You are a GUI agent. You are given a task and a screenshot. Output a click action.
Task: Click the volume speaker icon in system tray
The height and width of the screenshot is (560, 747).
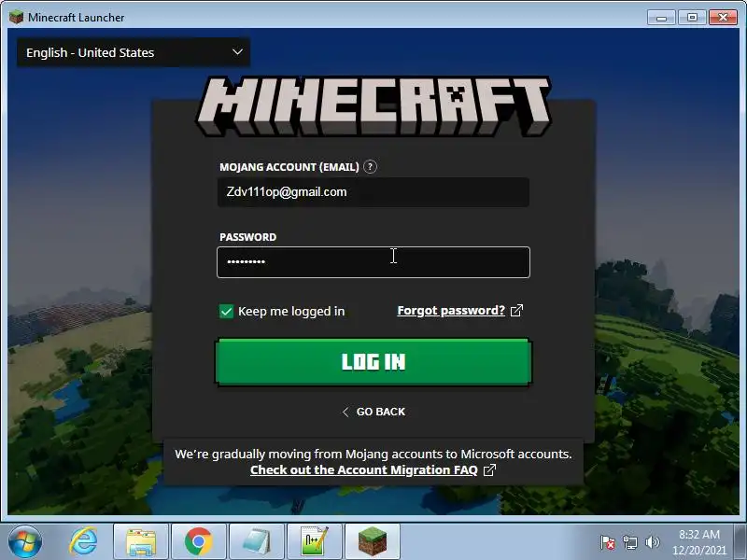click(x=652, y=542)
